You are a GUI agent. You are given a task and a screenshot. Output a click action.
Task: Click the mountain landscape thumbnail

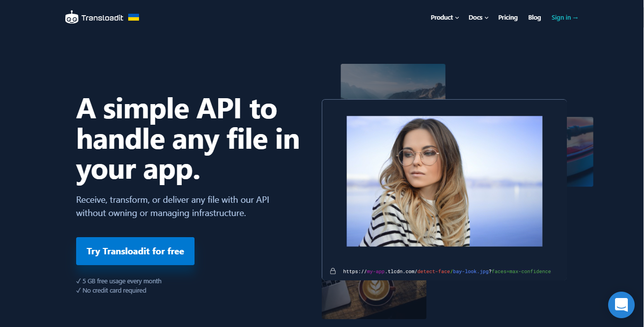tap(393, 82)
